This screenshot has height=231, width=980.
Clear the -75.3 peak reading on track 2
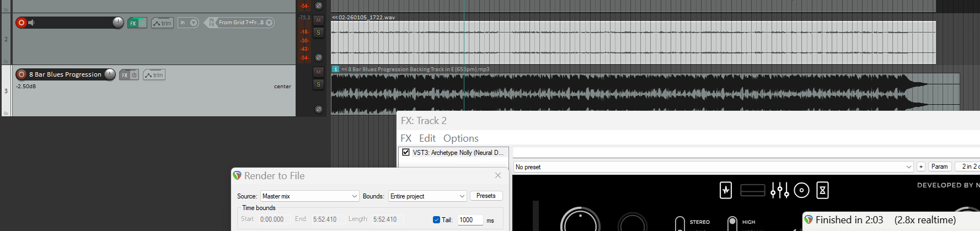click(304, 18)
